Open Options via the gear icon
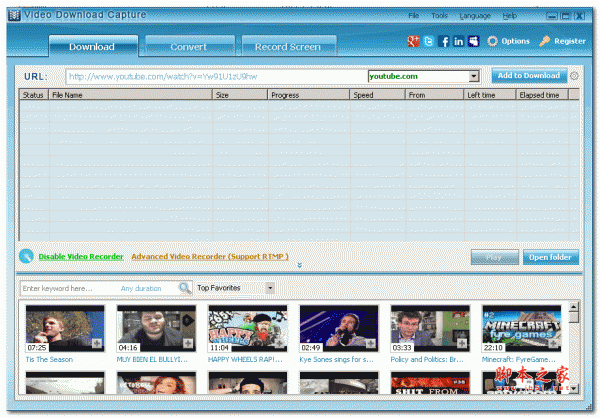The image size is (600, 418). (492, 41)
